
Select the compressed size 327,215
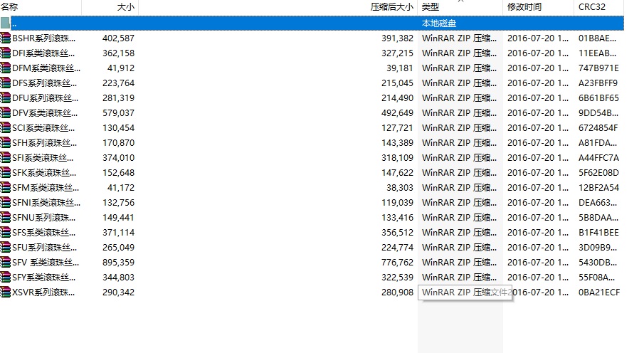click(397, 53)
